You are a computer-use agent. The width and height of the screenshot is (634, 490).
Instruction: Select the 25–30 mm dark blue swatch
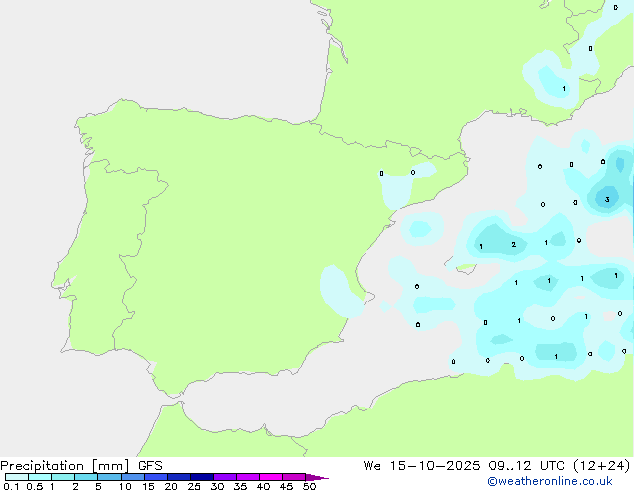pyautogui.click(x=202, y=477)
